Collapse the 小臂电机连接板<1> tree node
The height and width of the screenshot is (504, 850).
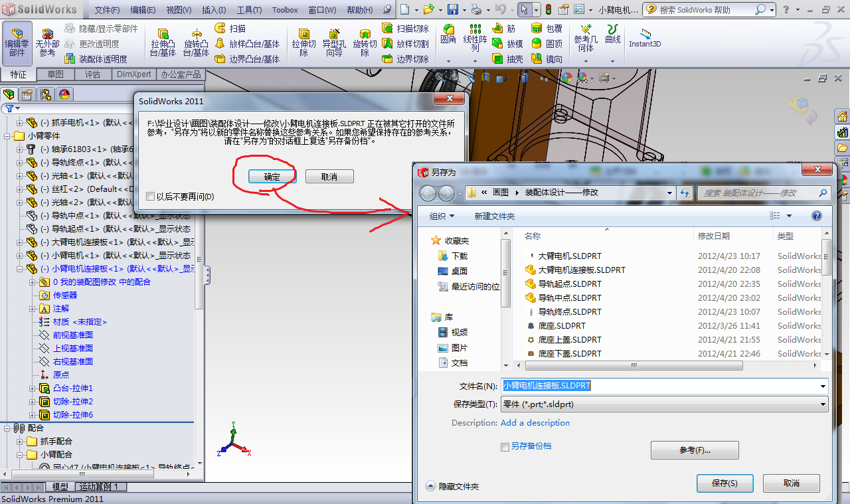[19, 269]
